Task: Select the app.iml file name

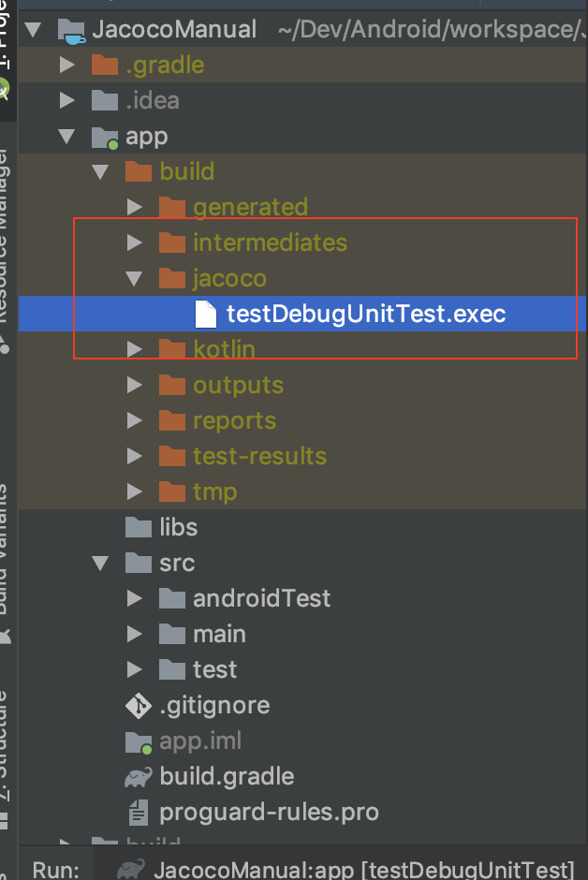Action: 200,741
